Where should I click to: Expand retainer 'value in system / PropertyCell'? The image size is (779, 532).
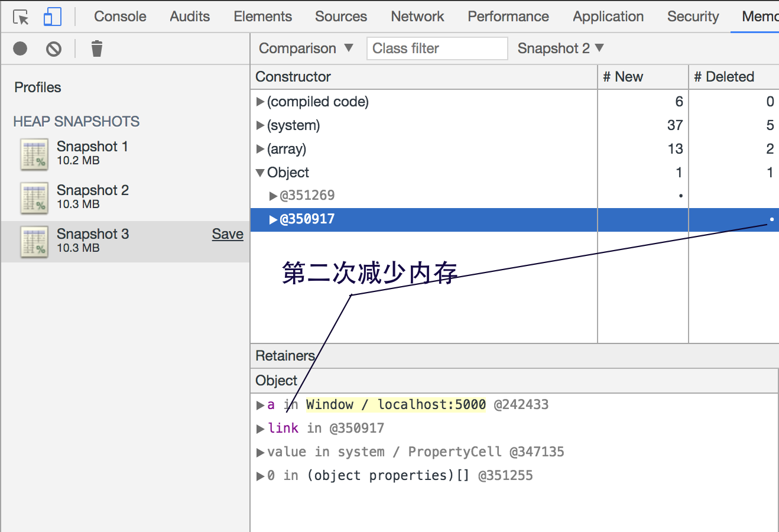click(x=260, y=452)
